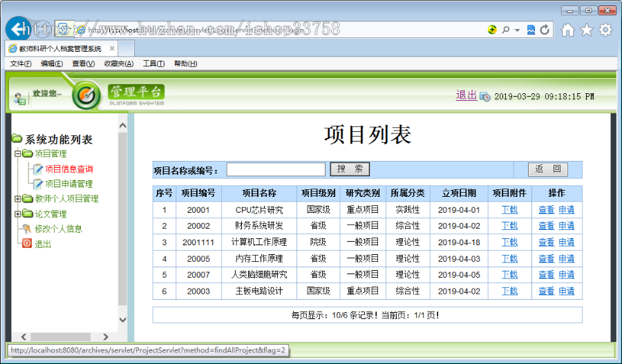Download attachment for 计算机工作原理
Screen dimensions: 622x364
[509, 242]
